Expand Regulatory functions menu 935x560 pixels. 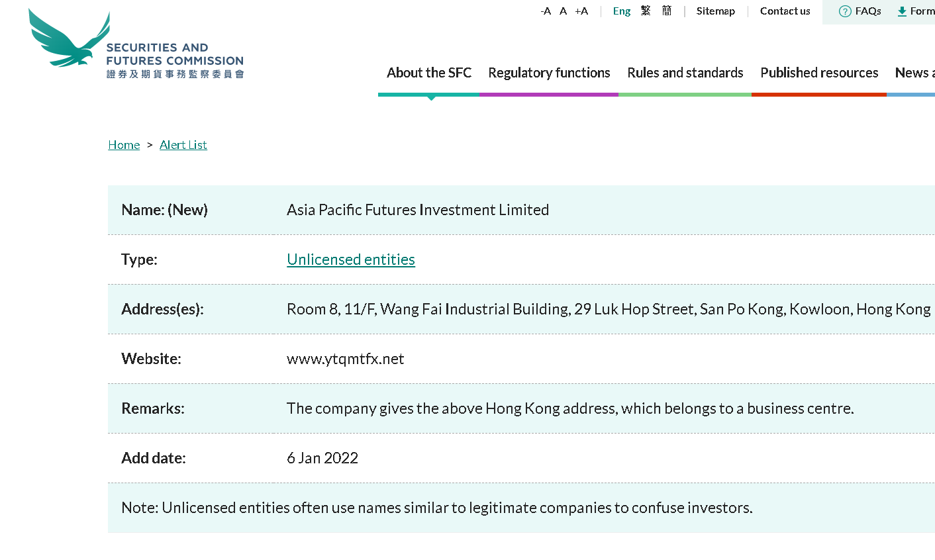549,73
